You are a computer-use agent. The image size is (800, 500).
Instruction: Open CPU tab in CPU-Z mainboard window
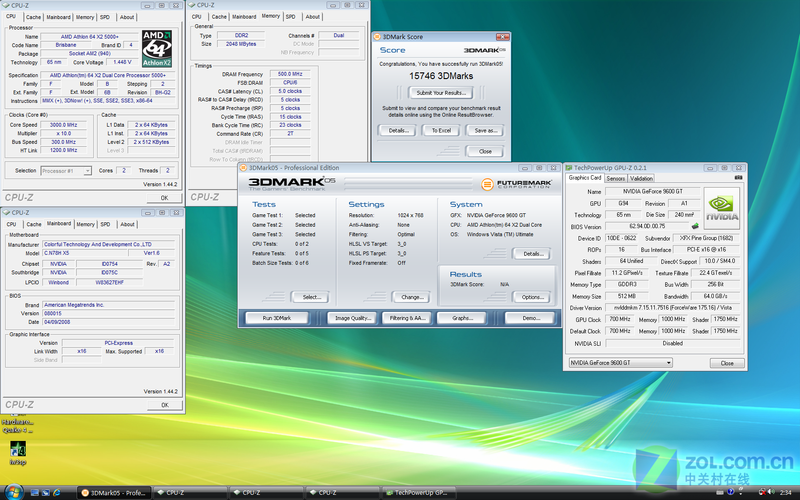click(x=11, y=224)
